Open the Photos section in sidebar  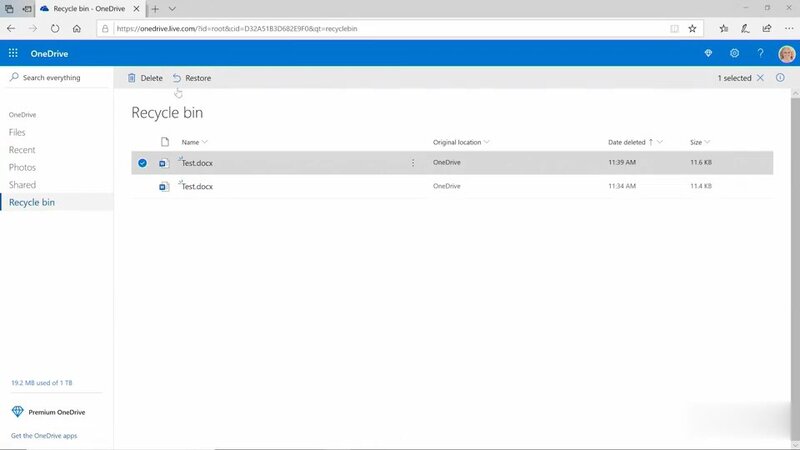pos(22,167)
